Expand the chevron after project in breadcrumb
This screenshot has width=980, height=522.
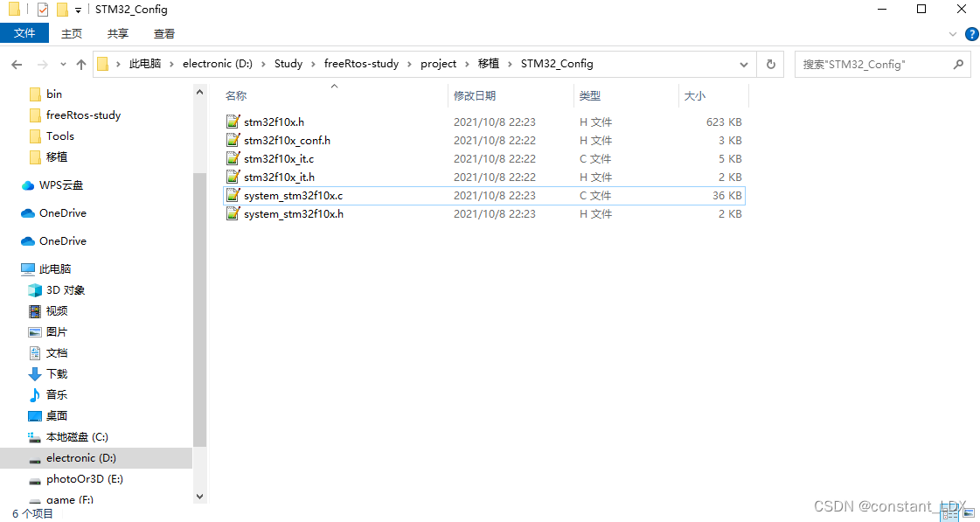coord(467,64)
